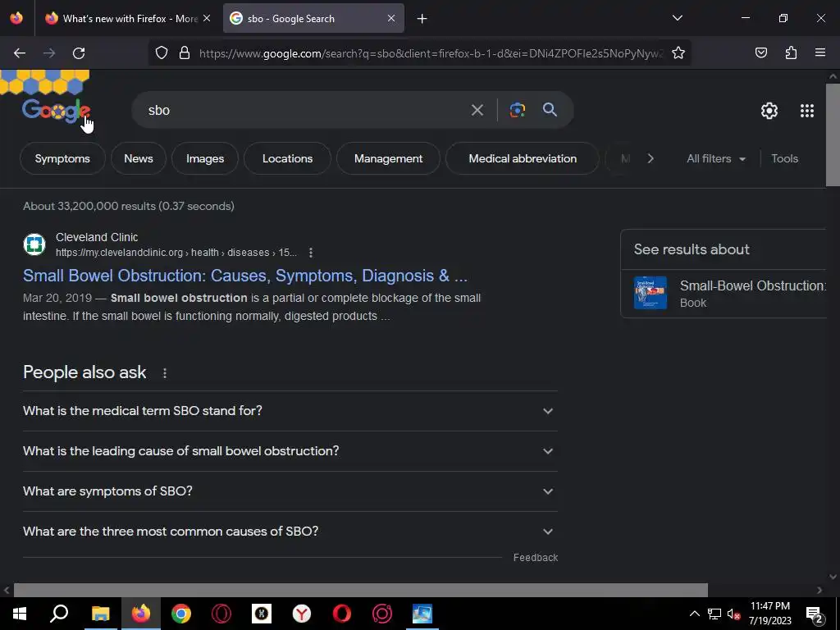Open Cleveland Clinic result three-dot options

(x=311, y=253)
